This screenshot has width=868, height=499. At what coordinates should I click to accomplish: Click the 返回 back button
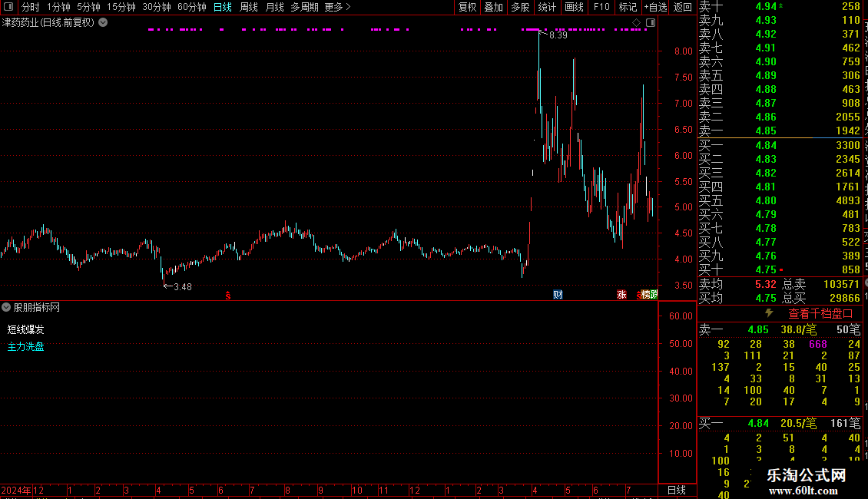683,7
